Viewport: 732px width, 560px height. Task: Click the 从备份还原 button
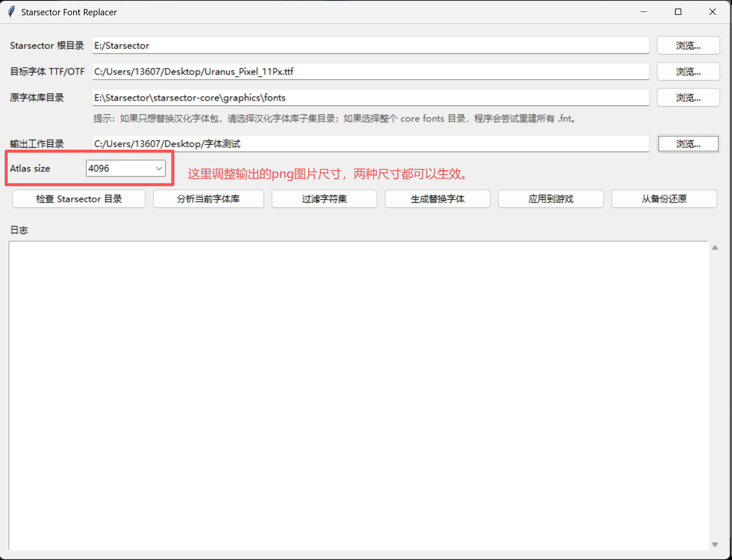(x=664, y=199)
